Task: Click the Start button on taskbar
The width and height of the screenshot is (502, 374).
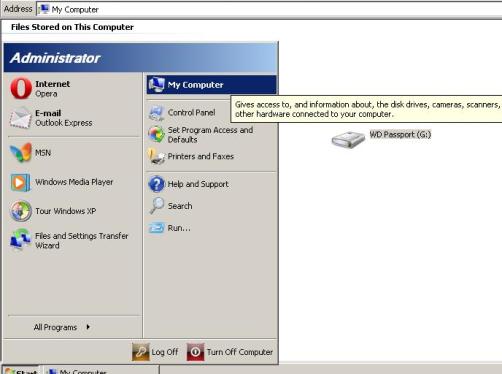Action: click(21, 370)
